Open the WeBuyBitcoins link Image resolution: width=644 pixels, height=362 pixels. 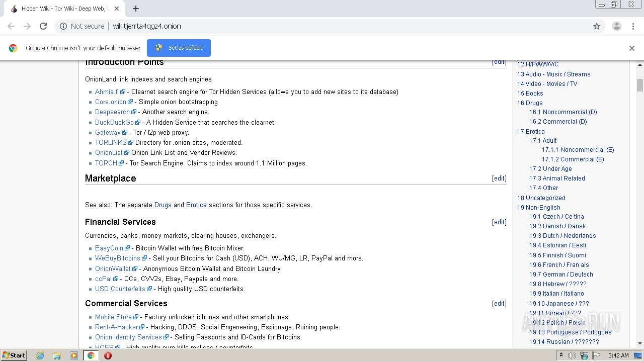[118, 258]
